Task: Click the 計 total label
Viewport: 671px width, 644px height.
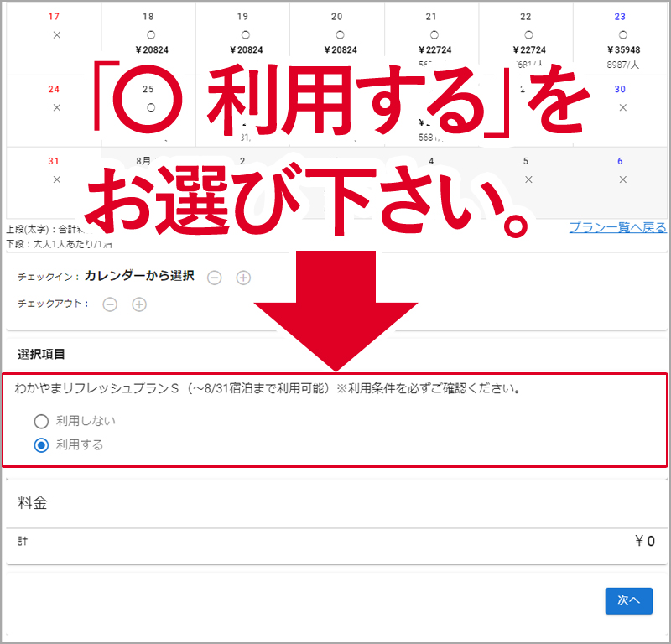Action: (23, 542)
